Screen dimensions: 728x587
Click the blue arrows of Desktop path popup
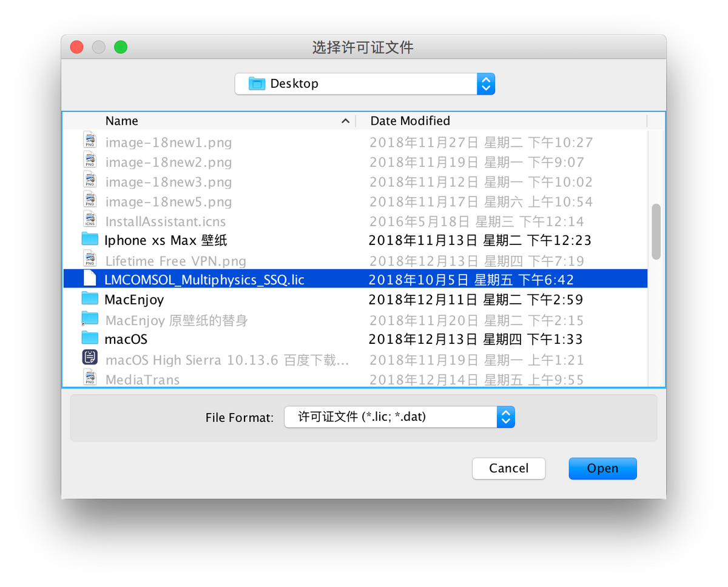486,84
